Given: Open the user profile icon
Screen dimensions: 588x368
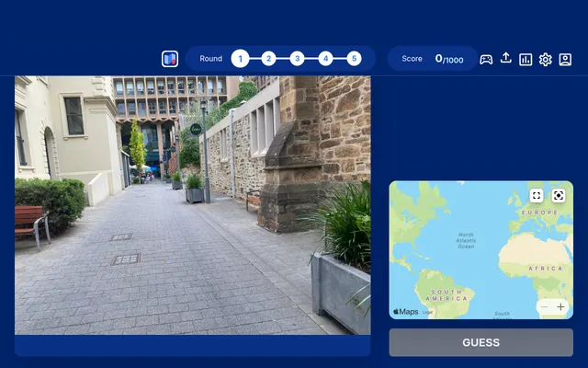Looking at the screenshot, I should click(x=565, y=59).
